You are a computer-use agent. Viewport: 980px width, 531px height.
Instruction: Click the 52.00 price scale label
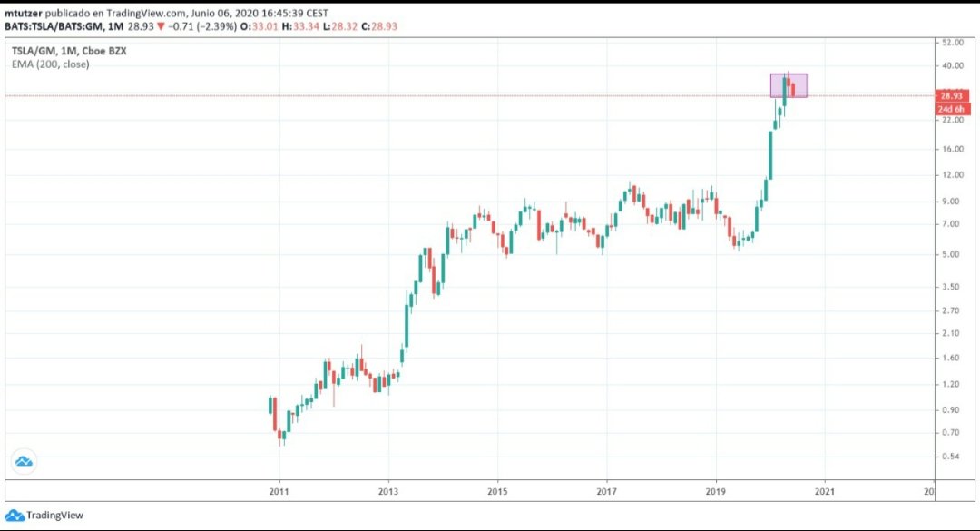click(953, 43)
